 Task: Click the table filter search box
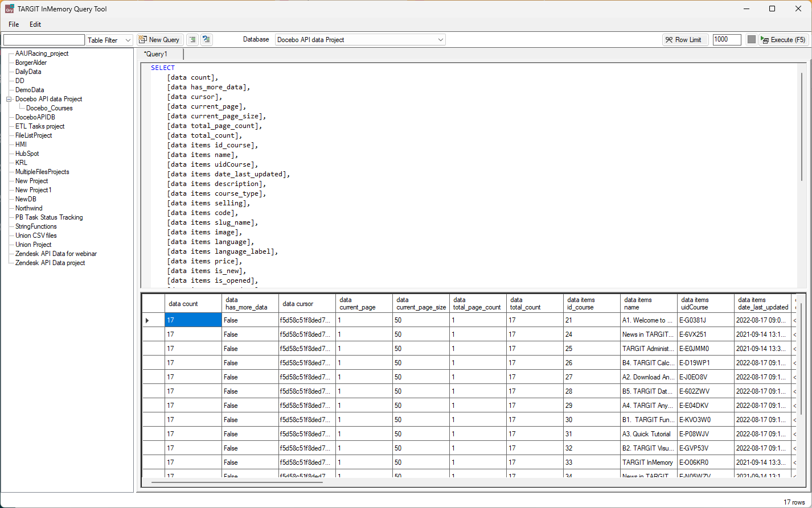44,40
